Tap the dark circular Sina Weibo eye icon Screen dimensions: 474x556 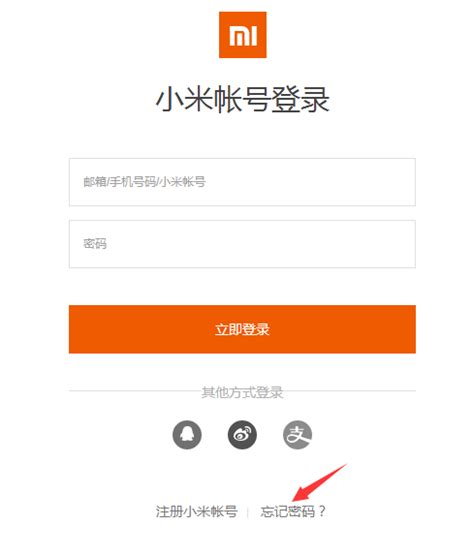[242, 435]
